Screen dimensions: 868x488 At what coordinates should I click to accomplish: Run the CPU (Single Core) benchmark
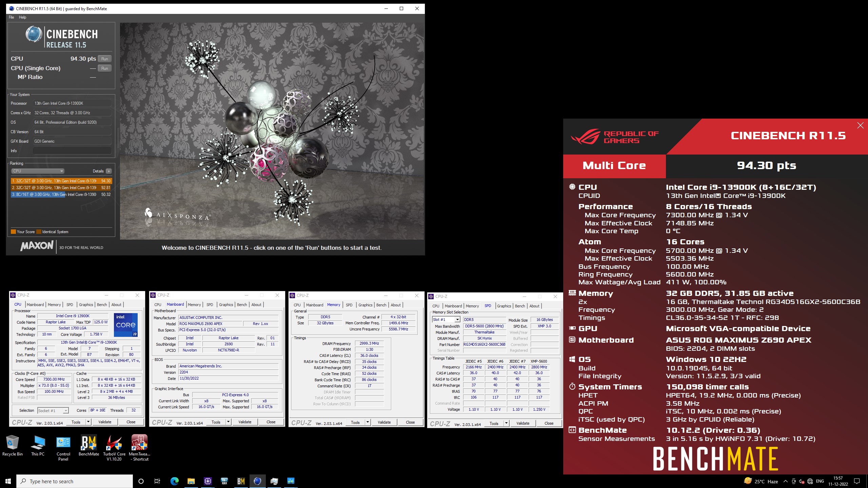coord(105,68)
